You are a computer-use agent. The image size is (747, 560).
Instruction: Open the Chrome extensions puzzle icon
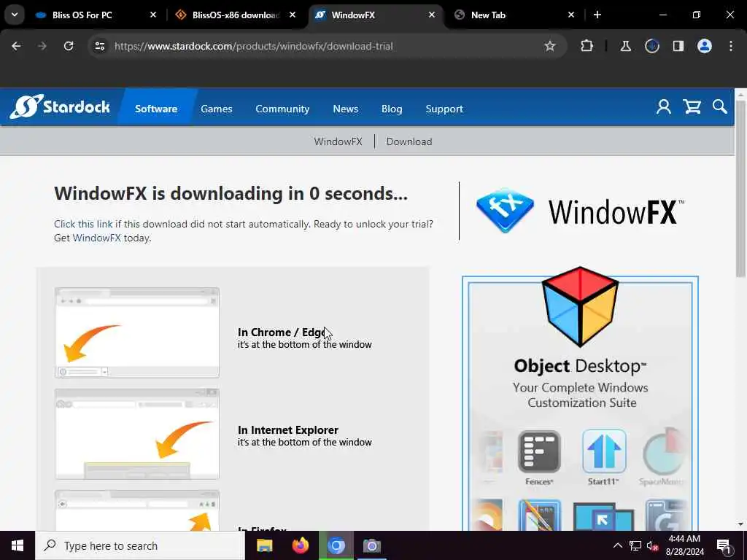tap(587, 46)
